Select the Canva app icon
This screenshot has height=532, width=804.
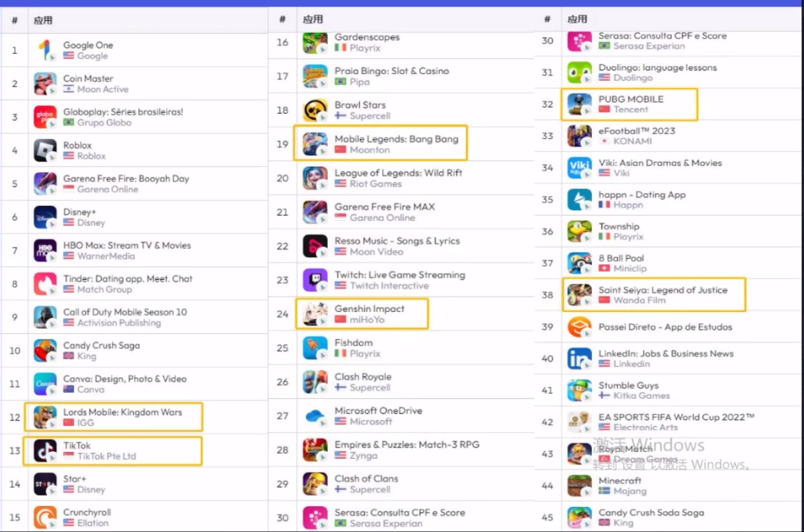point(45,383)
